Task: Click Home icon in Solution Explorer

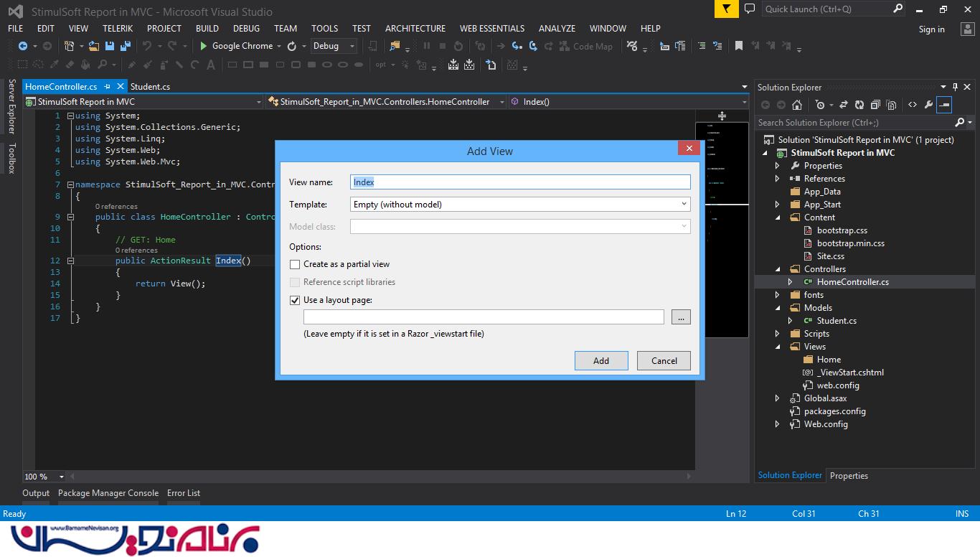Action: (x=796, y=105)
